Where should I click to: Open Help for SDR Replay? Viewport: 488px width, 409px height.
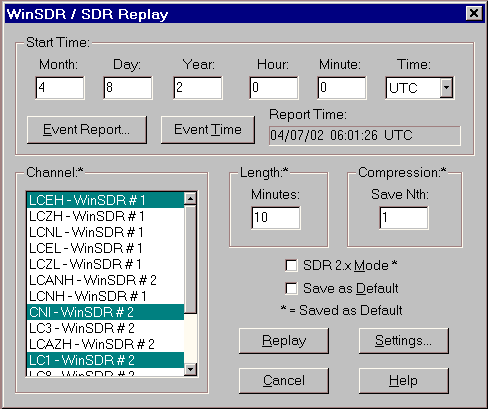(x=404, y=381)
